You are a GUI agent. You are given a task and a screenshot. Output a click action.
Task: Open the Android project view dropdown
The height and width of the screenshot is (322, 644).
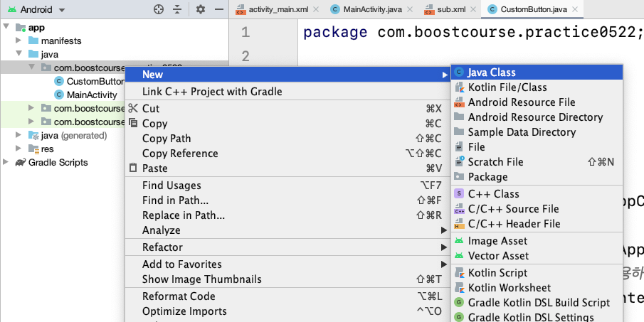tap(36, 9)
